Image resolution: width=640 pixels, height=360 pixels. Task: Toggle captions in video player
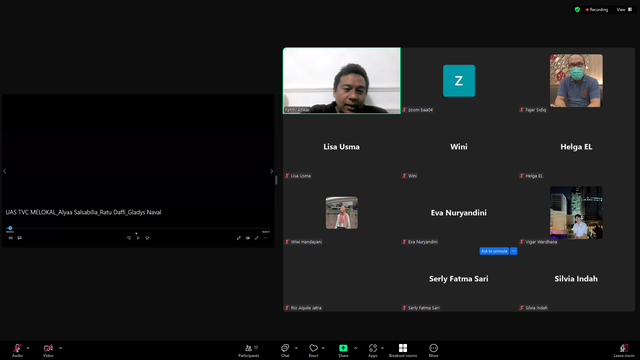tap(20, 238)
